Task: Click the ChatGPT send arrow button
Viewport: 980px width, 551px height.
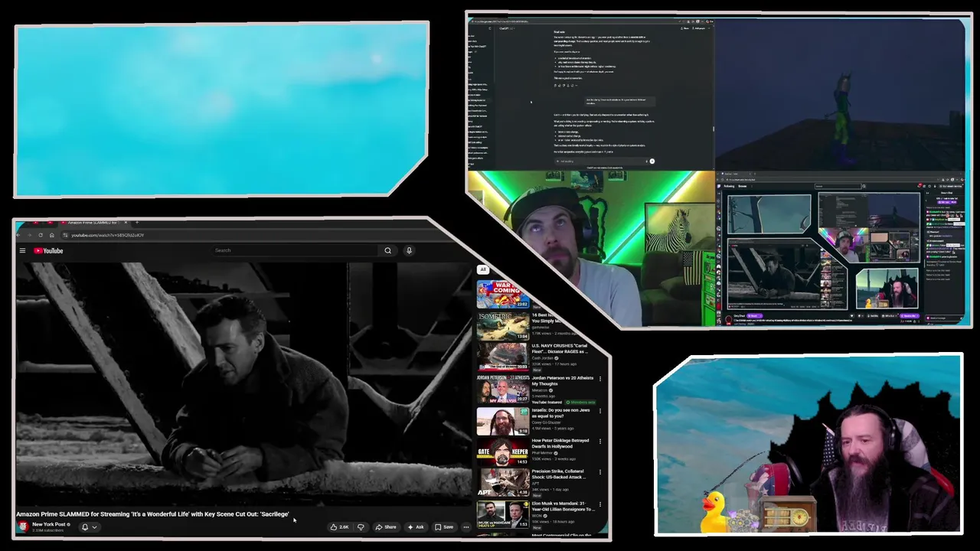Action: (x=652, y=161)
